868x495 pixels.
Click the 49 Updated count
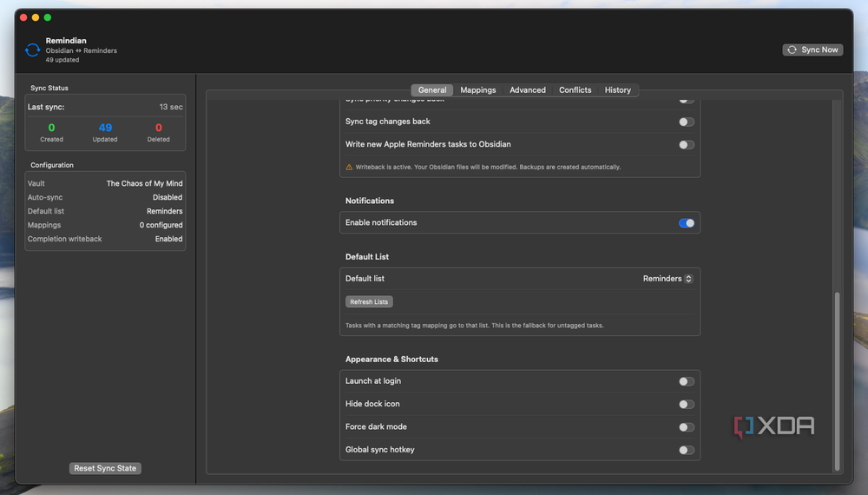(x=105, y=132)
